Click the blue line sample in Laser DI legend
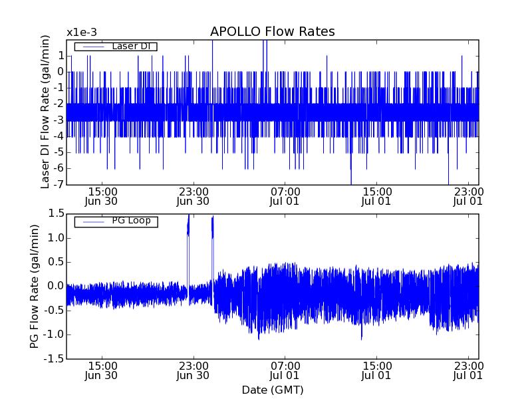 tap(93, 47)
